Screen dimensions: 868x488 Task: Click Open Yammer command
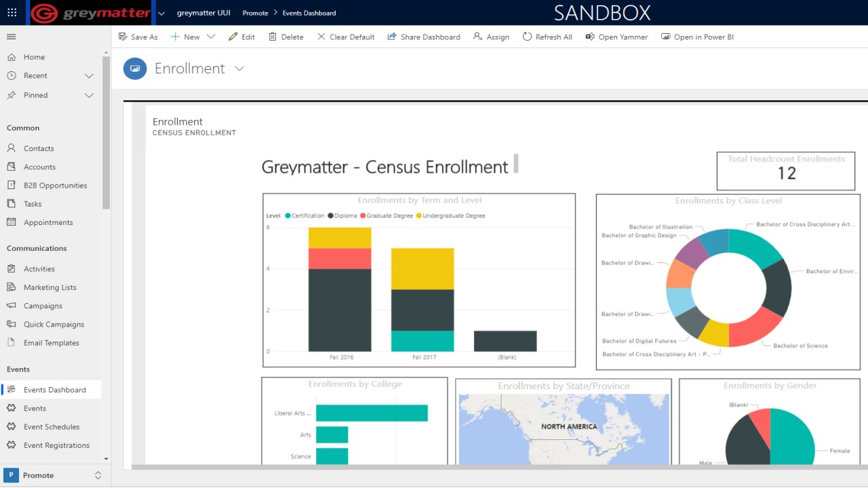pos(616,37)
